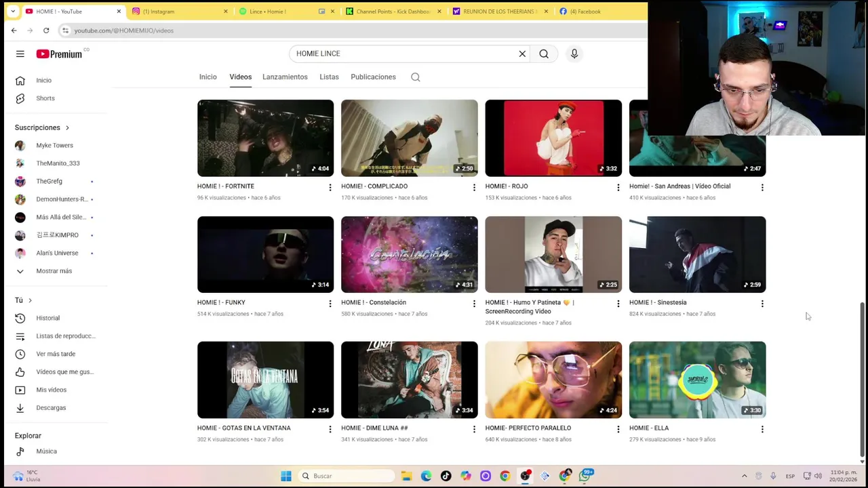
Task: Switch to Lanzamientos channel tab
Action: (x=285, y=77)
